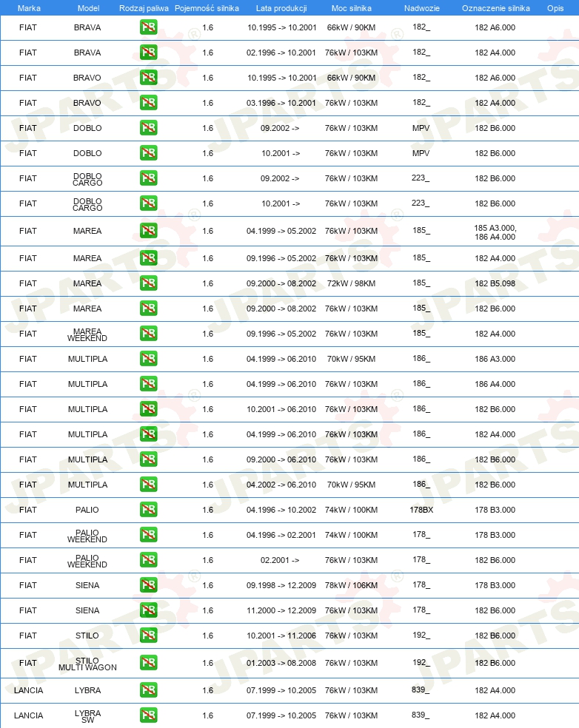Viewport: 579px width, 728px height.
Task: Click fuel icon in STILO 10.2001 row
Action: pyautogui.click(x=149, y=635)
